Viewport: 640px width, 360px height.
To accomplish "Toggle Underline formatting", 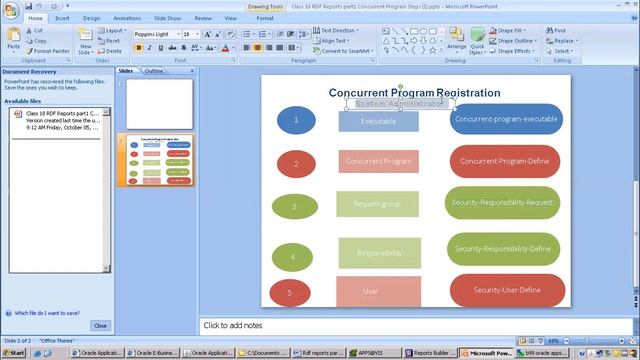I will coord(161,48).
